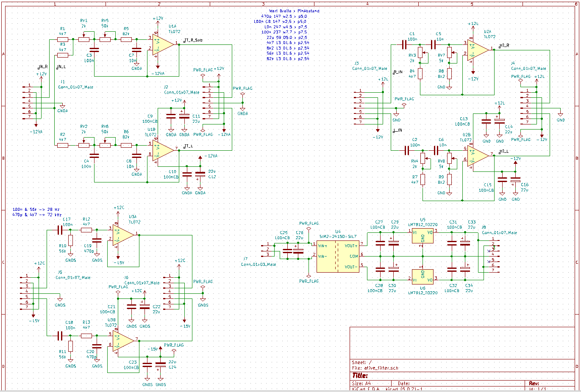Viewport: 581px width, 392px height.
Task: Select the OUT_R_Sub net label
Action: (x=193, y=40)
